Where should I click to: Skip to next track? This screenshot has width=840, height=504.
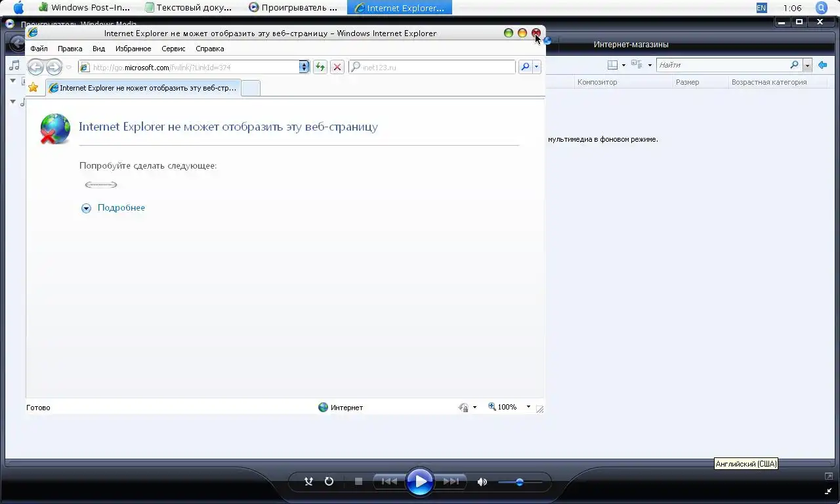coord(451,482)
